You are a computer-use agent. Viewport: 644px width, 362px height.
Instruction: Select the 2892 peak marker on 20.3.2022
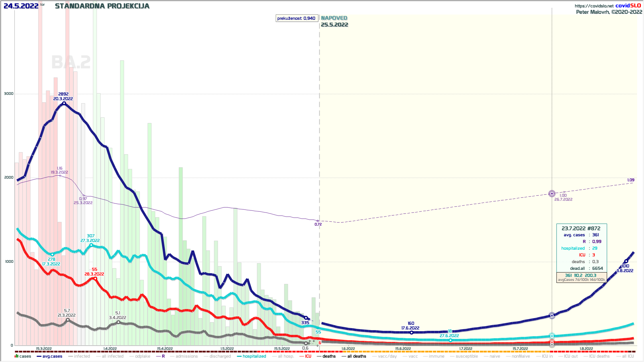coord(64,103)
